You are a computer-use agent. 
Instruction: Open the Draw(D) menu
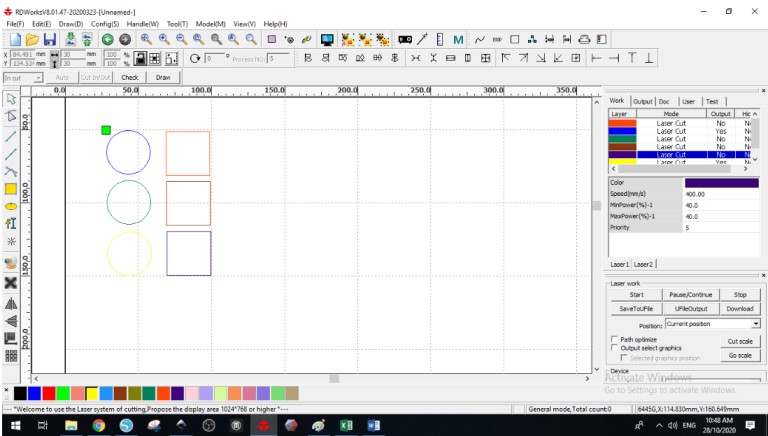[x=71, y=24]
